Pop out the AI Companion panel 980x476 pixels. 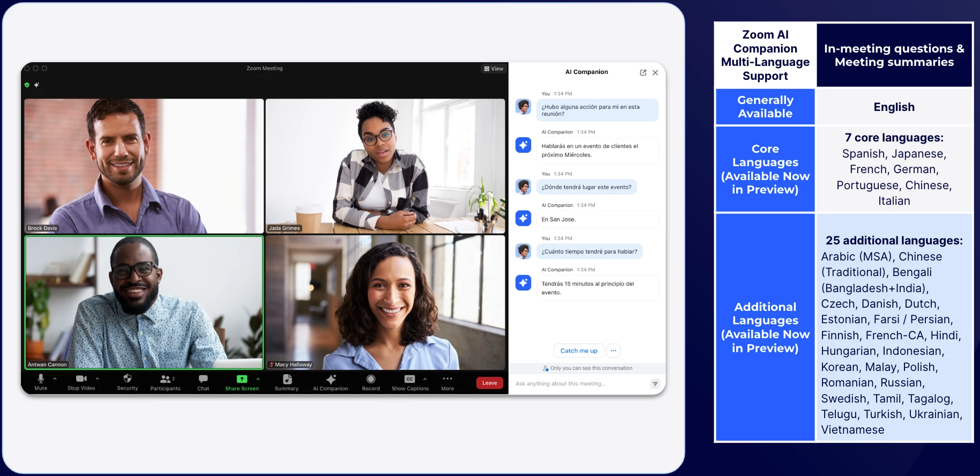[643, 72]
